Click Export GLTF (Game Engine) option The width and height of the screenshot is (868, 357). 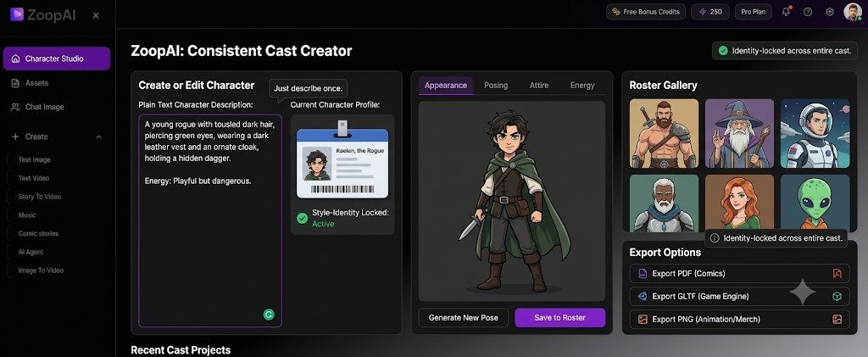(739, 296)
